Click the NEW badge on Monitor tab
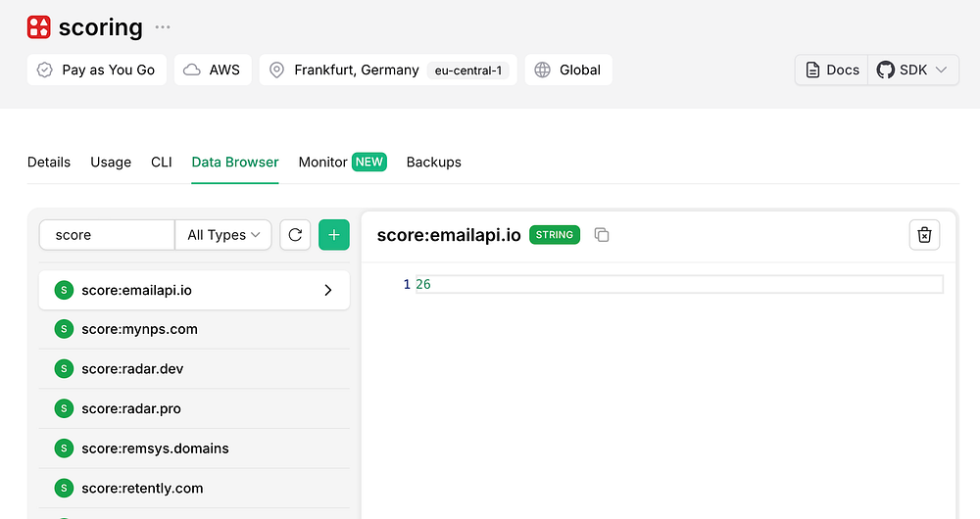Image resolution: width=980 pixels, height=519 pixels. pyautogui.click(x=368, y=163)
